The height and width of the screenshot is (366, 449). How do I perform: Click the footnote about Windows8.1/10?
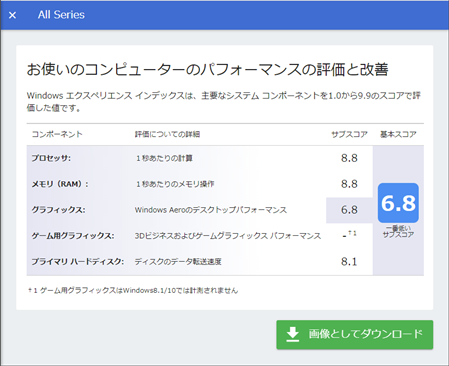(x=133, y=290)
